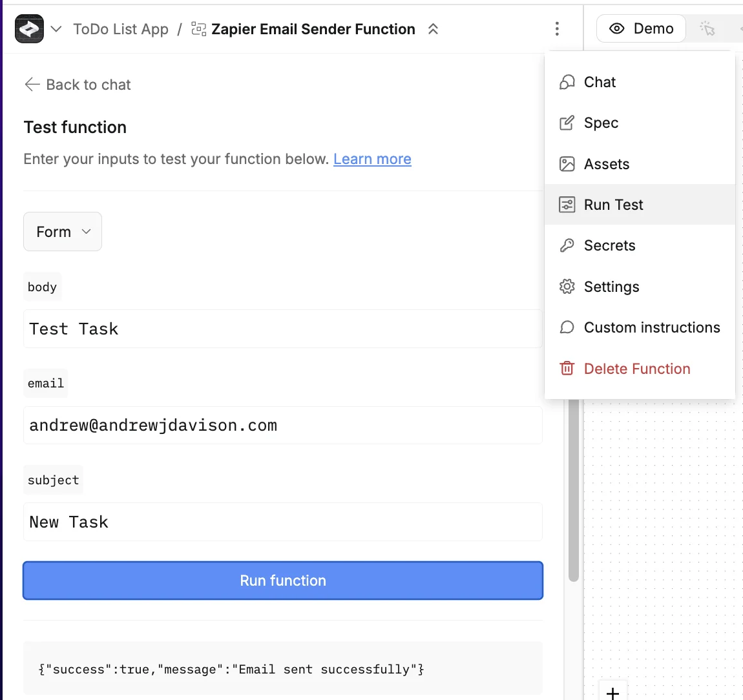Open the Learn more link
The width and height of the screenshot is (743, 700).
coord(372,159)
